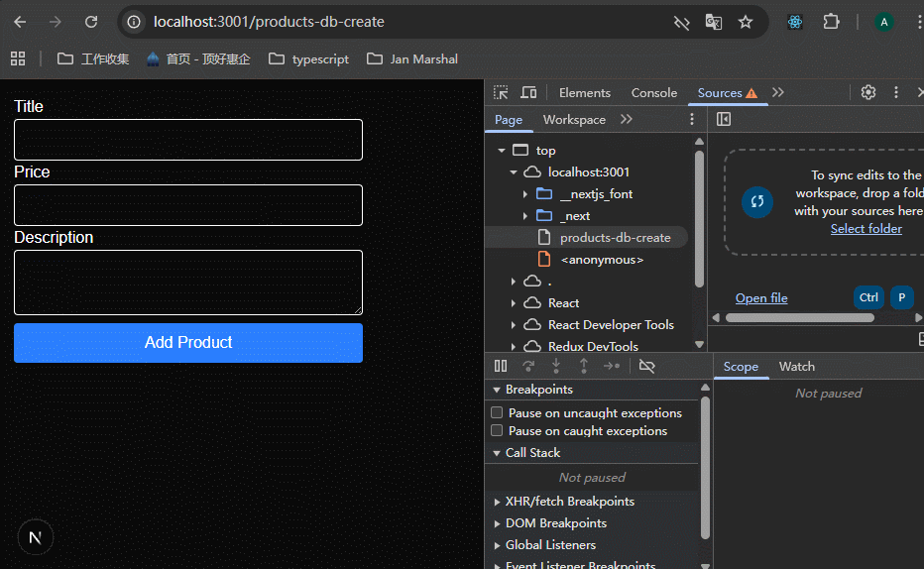Expand the React Developer Tools node
Screen dimensions: 924x569
click(514, 325)
